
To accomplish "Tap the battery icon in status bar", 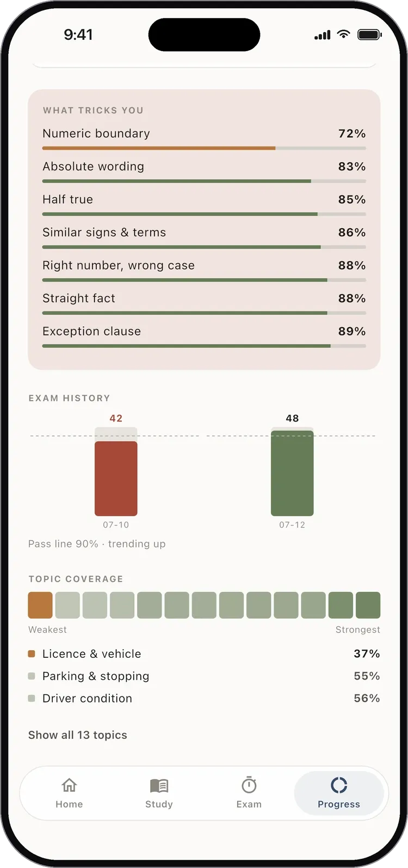I will pyautogui.click(x=369, y=35).
